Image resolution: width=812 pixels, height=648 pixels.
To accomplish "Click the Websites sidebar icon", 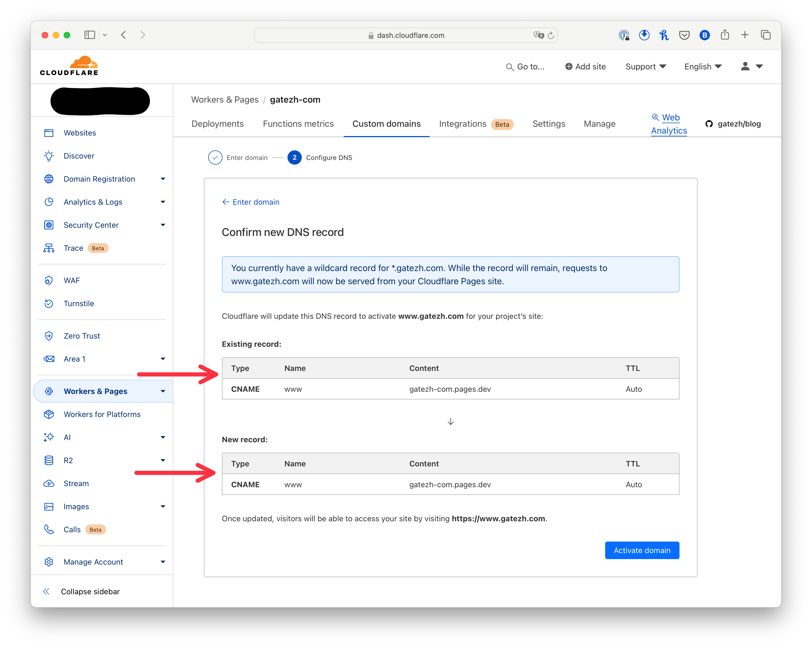I will [49, 133].
